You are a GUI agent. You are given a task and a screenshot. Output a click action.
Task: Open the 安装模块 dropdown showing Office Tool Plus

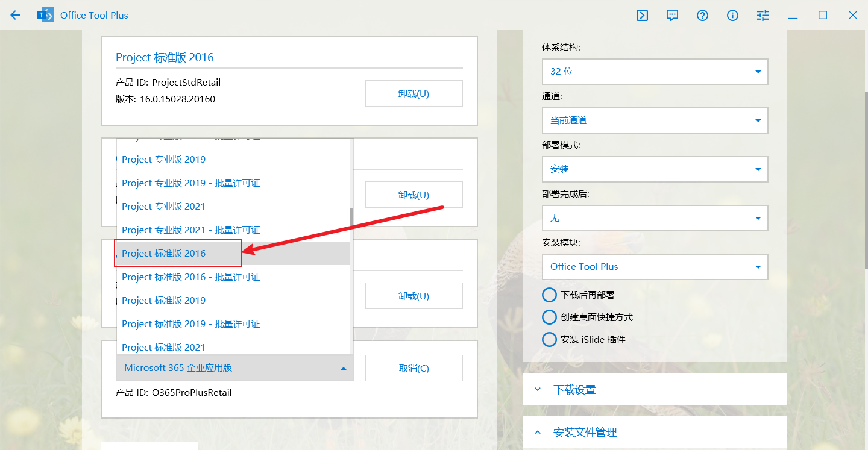(x=655, y=266)
